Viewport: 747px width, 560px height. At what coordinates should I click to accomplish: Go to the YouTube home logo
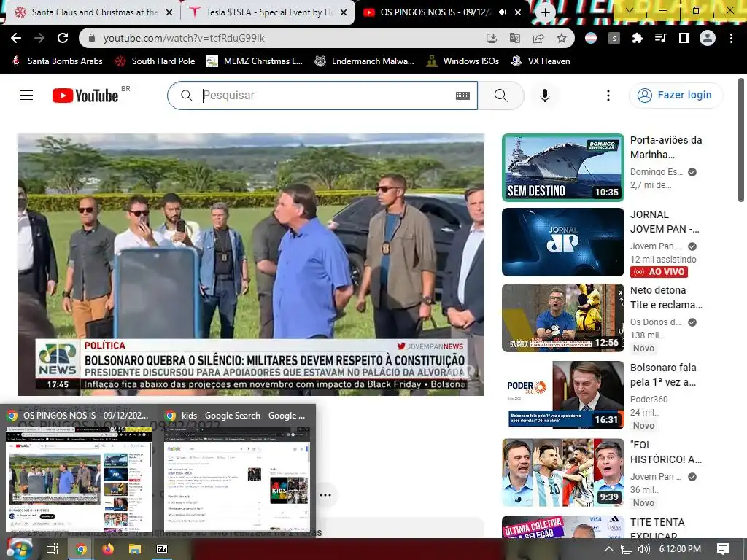[x=85, y=96]
